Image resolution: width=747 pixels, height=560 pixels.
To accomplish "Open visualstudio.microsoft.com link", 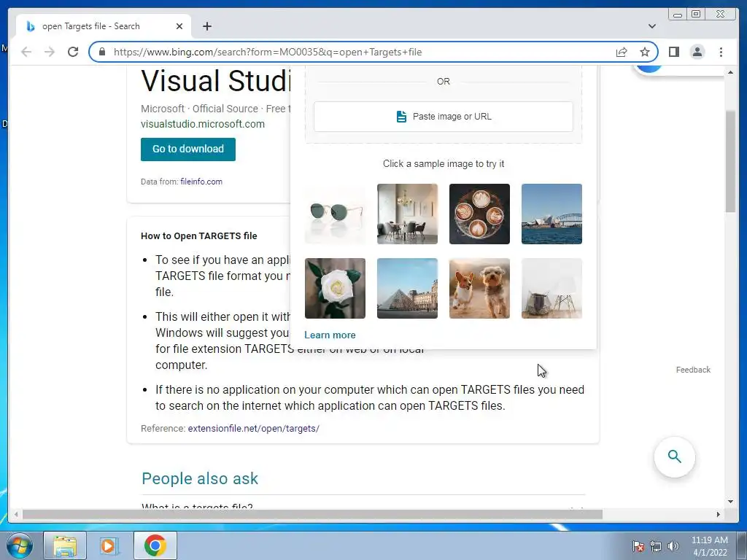I will [x=203, y=124].
